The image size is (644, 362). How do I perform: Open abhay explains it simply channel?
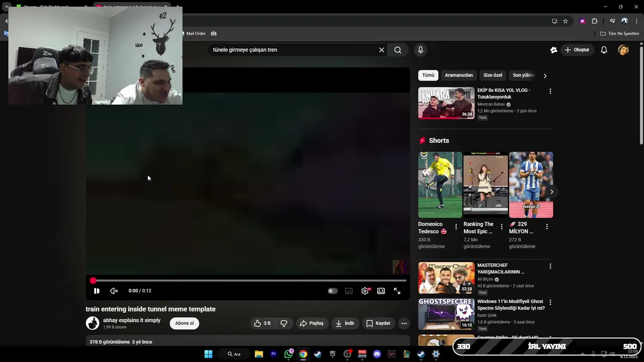tap(132, 320)
